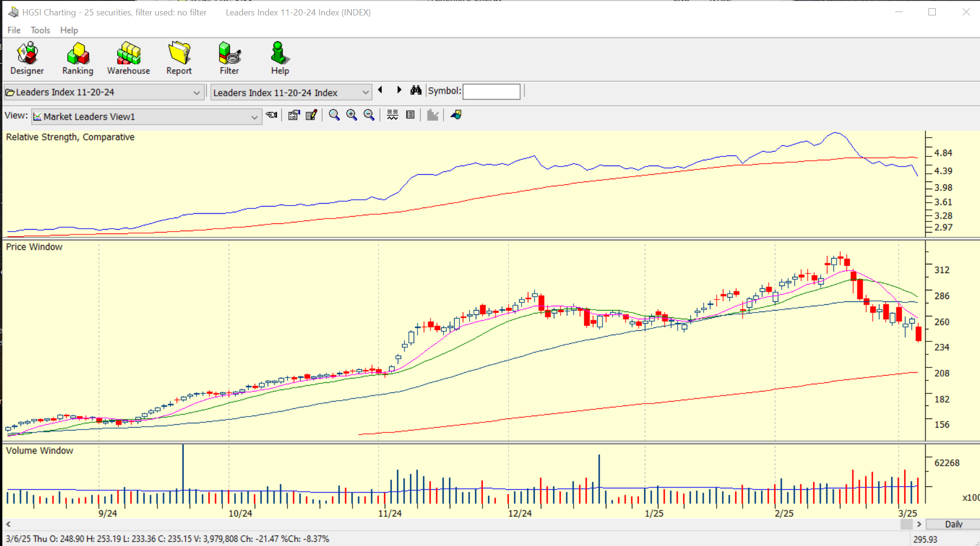Click the 9/24 date axis label
The image size is (980, 546).
pyautogui.click(x=107, y=513)
